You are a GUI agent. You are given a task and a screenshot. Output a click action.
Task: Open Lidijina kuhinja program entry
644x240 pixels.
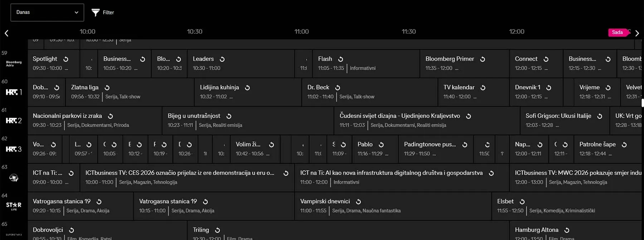tap(248, 92)
